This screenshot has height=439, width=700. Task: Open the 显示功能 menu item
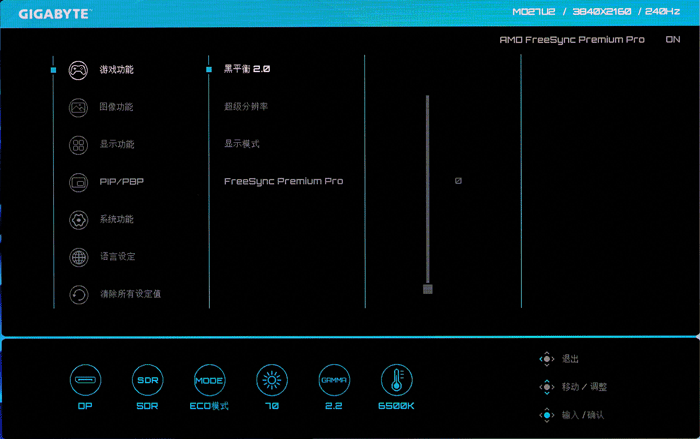[117, 144]
